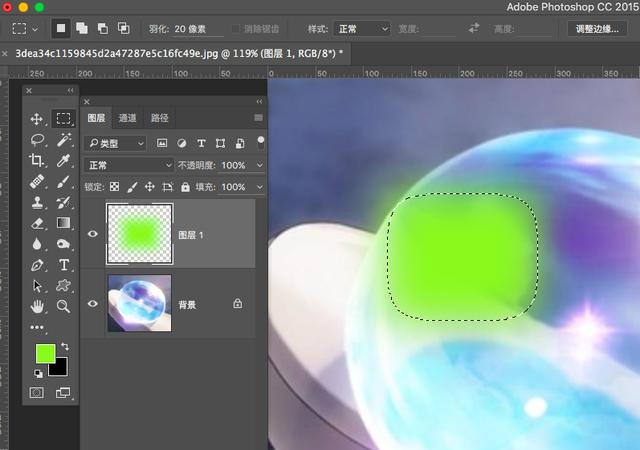Select the Healing Brush tool
Image resolution: width=640 pixels, height=450 pixels.
(x=37, y=181)
